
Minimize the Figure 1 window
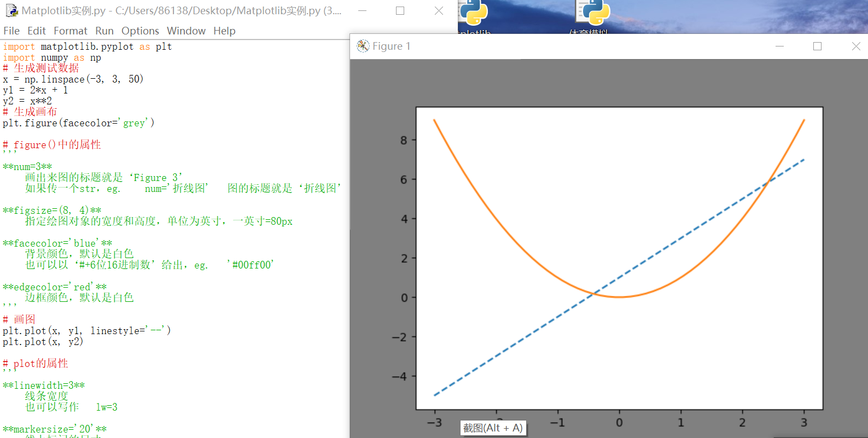click(780, 46)
